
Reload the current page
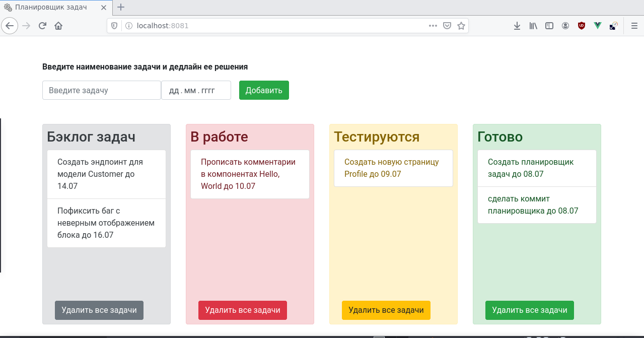pyautogui.click(x=42, y=26)
